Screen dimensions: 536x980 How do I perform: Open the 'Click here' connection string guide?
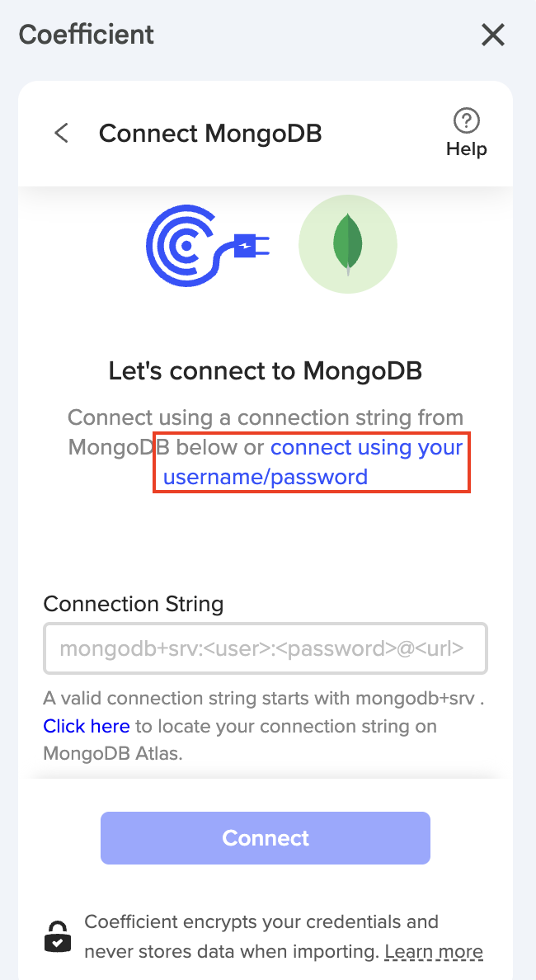[x=87, y=726]
